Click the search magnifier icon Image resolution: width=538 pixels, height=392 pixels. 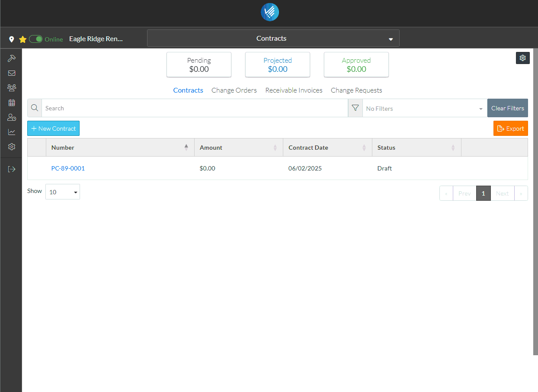(35, 108)
